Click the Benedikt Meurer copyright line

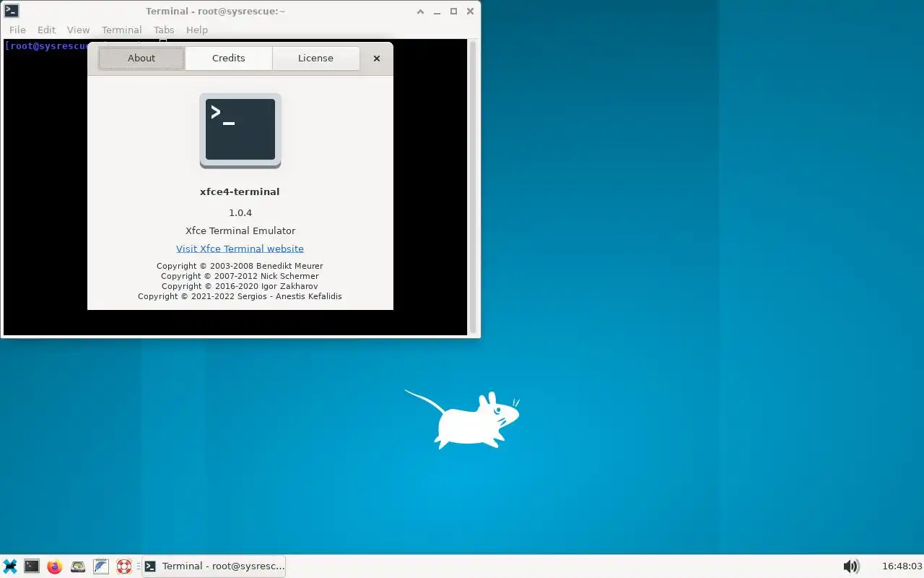(x=240, y=266)
